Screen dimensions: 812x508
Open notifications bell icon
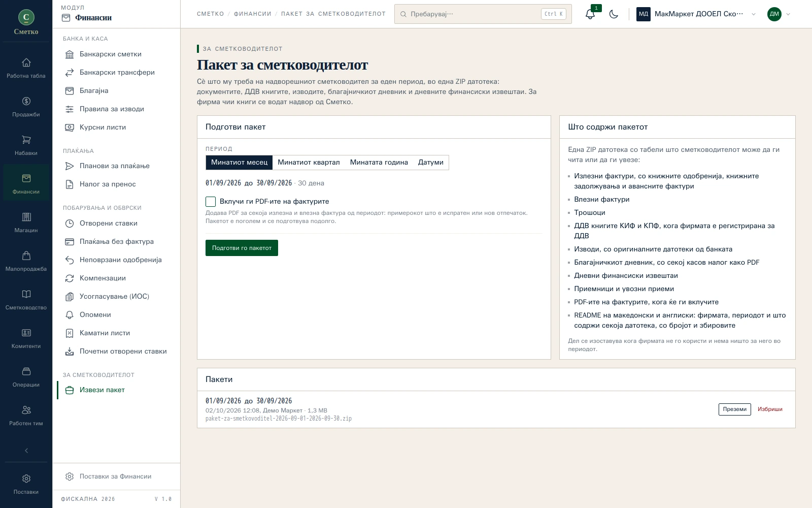[x=590, y=14]
